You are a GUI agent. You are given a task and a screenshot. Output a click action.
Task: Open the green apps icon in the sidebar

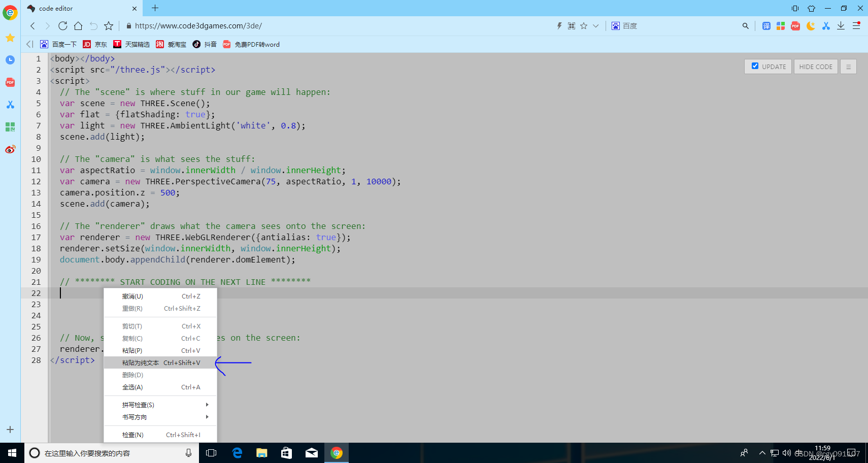click(x=10, y=127)
